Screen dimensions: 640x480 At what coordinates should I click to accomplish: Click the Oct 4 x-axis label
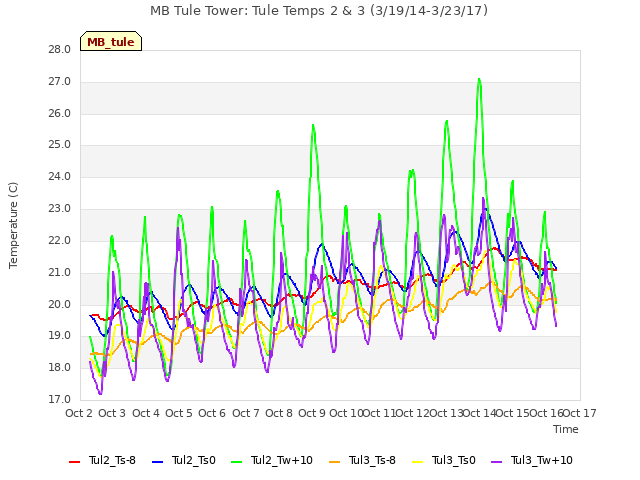pyautogui.click(x=146, y=413)
